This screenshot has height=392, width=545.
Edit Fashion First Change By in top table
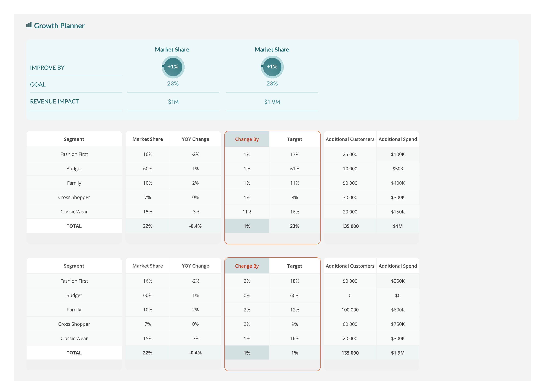tap(247, 154)
